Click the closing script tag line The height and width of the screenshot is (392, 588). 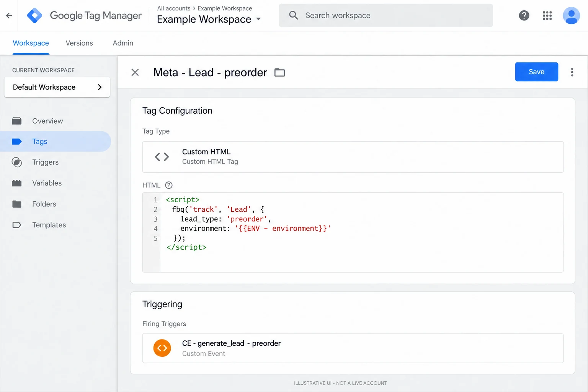click(186, 247)
